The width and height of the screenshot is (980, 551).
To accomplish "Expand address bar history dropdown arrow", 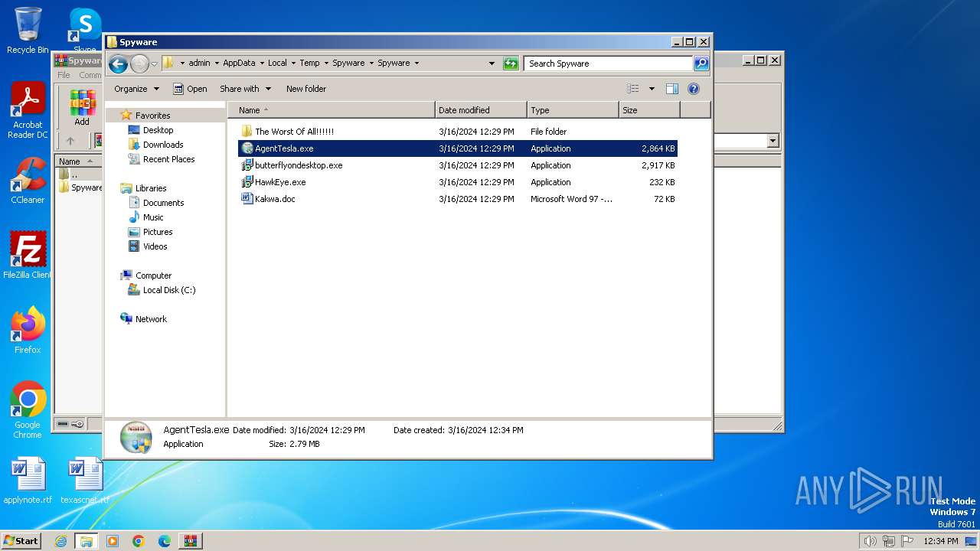I will 492,64.
